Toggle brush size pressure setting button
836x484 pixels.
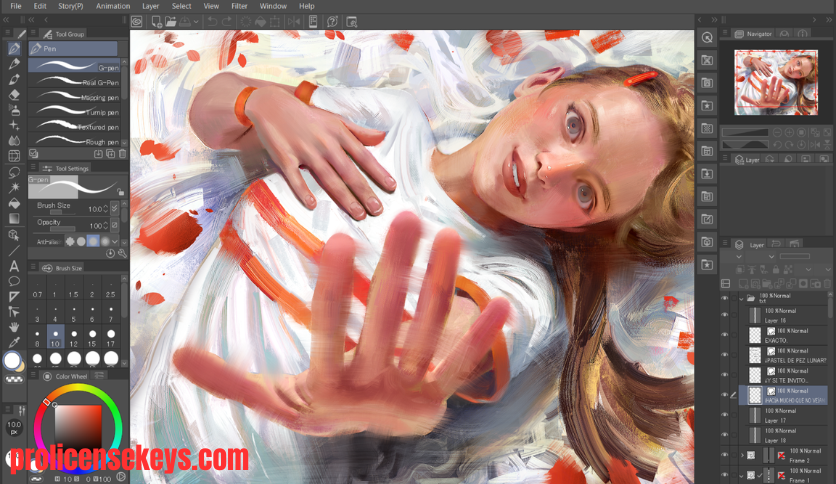tap(115, 208)
